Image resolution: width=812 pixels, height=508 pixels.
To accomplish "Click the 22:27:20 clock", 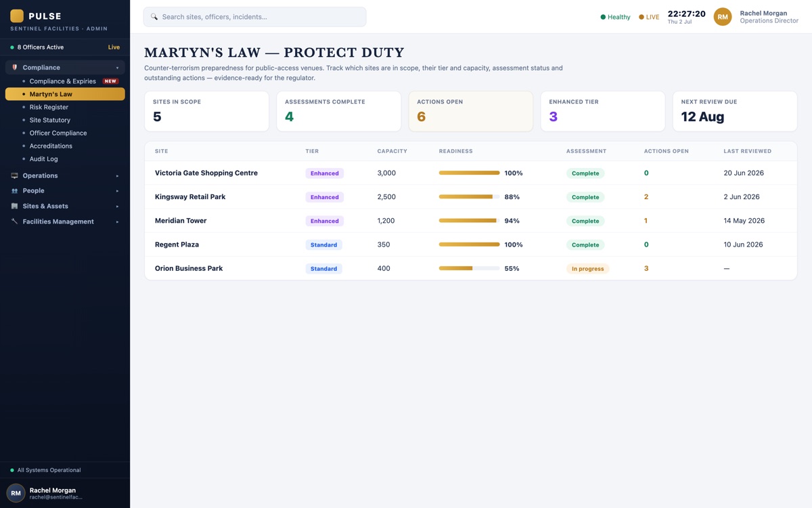I will (x=686, y=14).
